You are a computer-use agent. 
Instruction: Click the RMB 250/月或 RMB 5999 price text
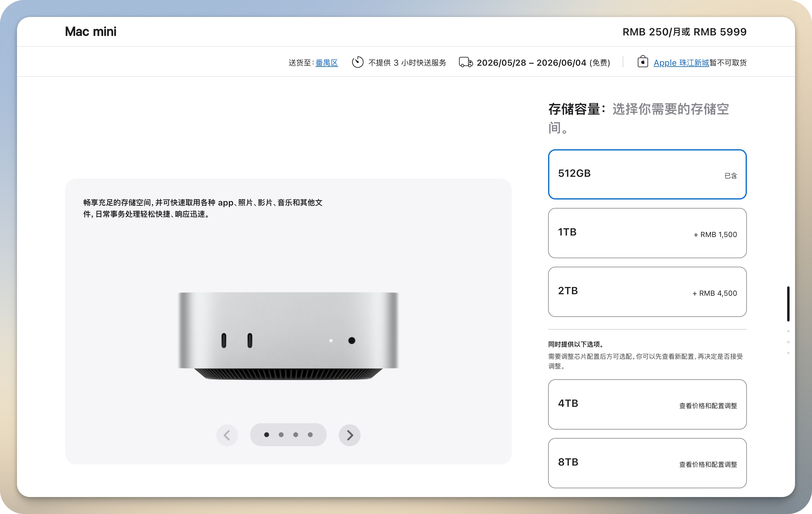tap(684, 32)
